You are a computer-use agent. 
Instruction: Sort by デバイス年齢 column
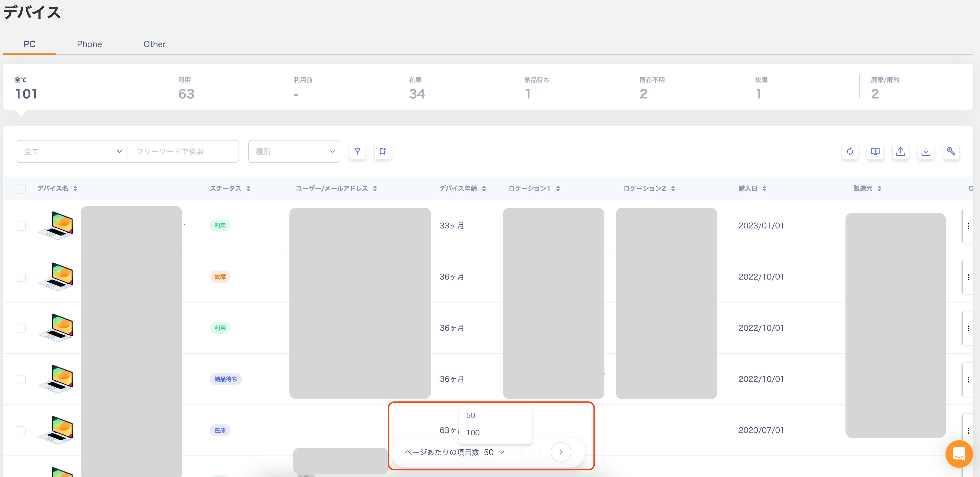[x=484, y=188]
